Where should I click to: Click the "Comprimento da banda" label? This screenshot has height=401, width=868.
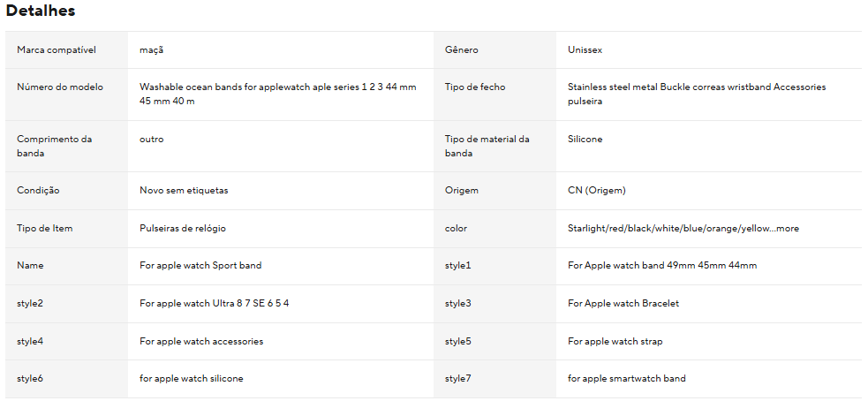[x=54, y=146]
